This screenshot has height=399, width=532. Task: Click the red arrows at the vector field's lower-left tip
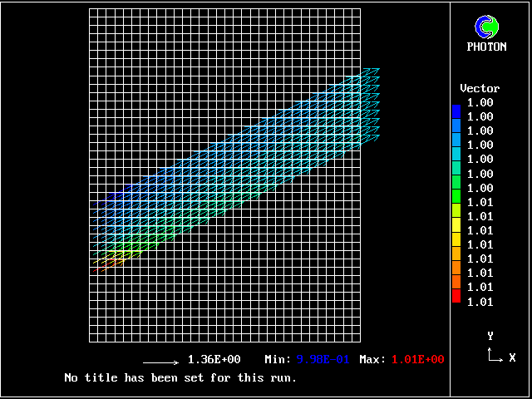[100, 268]
